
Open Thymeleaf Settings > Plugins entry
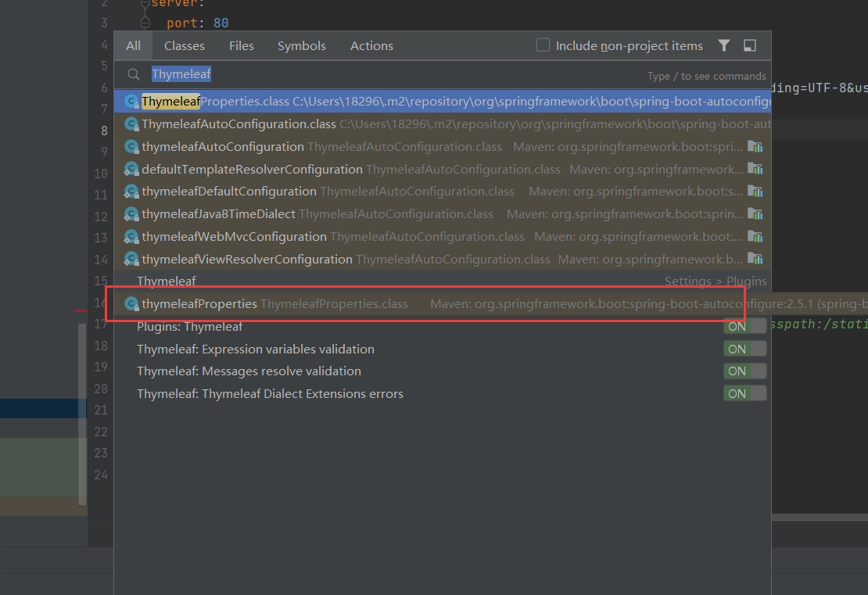(x=443, y=281)
